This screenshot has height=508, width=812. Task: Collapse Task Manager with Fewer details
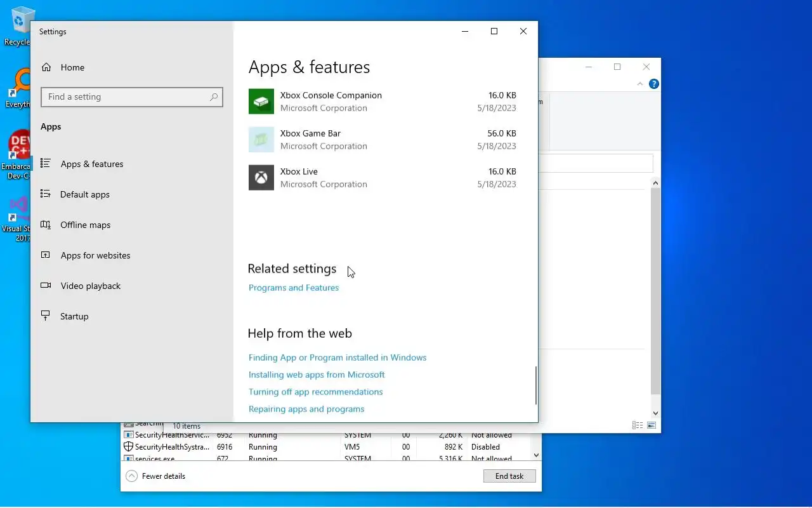coord(156,476)
